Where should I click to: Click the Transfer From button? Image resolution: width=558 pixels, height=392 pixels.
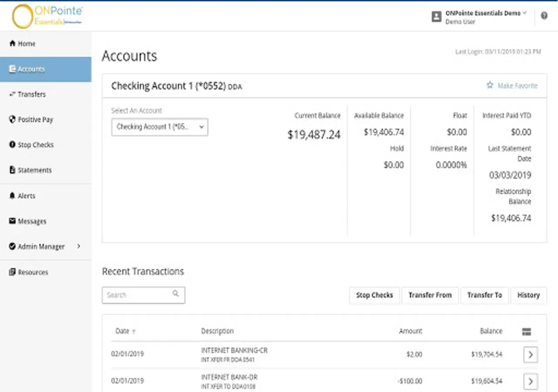click(x=430, y=295)
